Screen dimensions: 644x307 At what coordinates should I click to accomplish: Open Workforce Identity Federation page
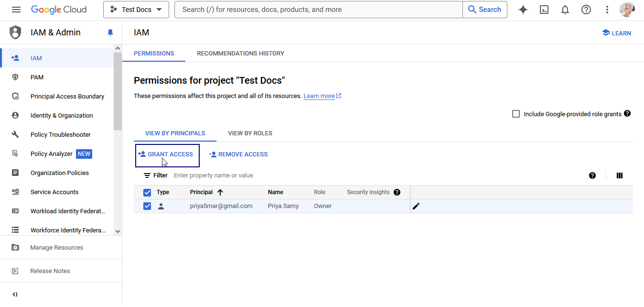(x=57, y=230)
